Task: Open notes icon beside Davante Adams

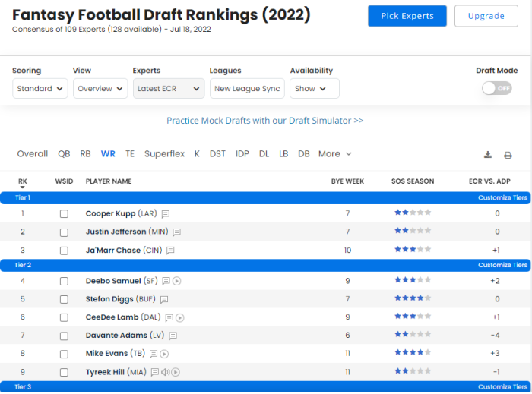Action: click(173, 336)
